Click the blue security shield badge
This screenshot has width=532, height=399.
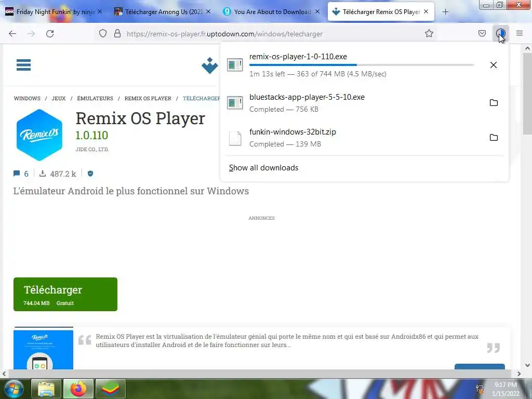tap(90, 174)
